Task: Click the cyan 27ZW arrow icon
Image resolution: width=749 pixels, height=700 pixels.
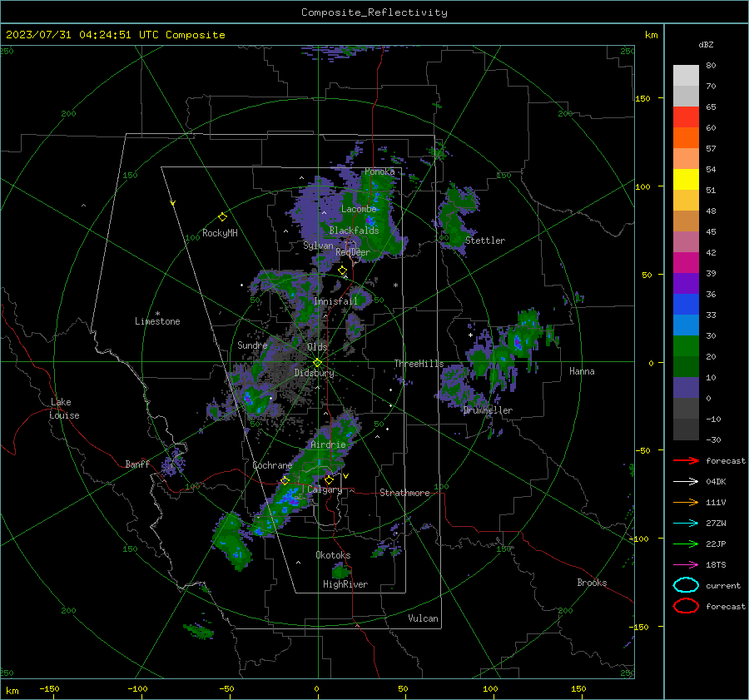Action: [686, 524]
